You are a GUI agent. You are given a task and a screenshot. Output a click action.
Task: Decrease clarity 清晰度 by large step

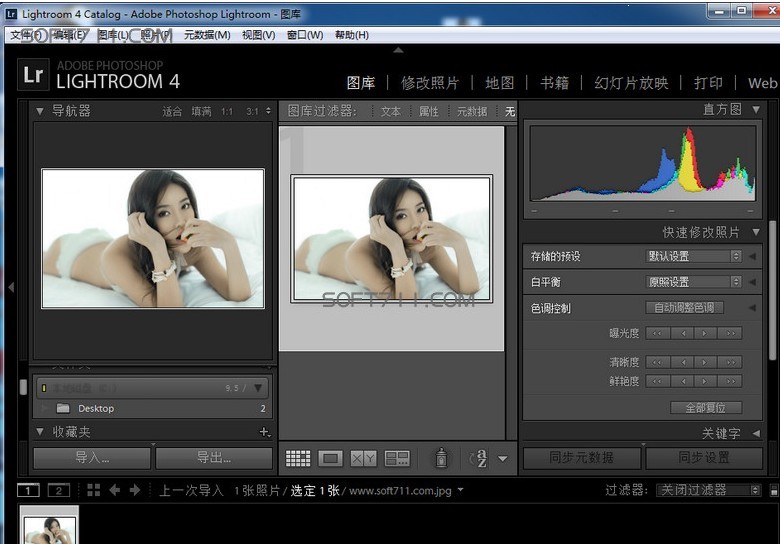658,362
